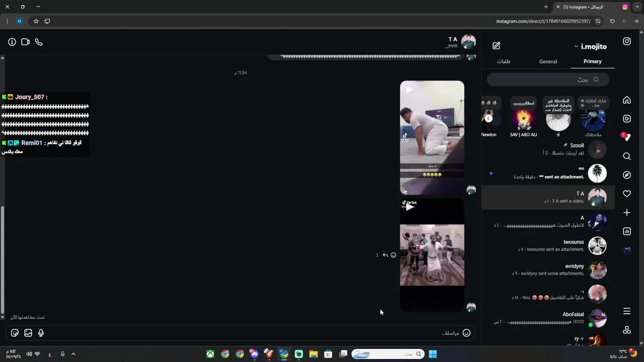
Task: Record a voice clip with microphone
Action: [x=41, y=333]
